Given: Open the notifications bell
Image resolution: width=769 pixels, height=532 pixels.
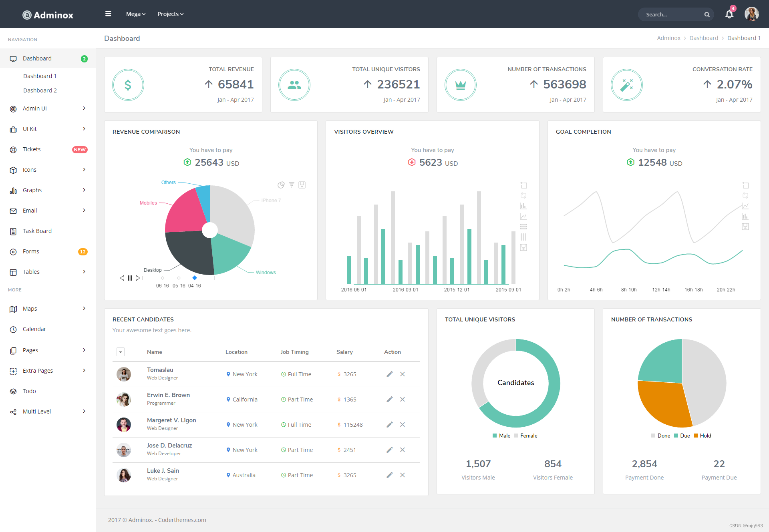Looking at the screenshot, I should click(729, 15).
